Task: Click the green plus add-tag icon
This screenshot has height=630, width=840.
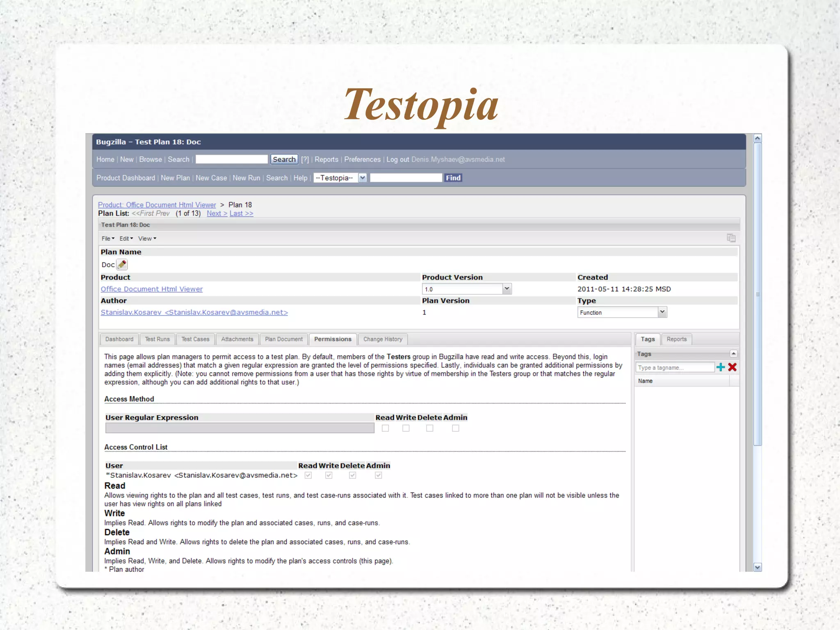Action: [x=721, y=367]
